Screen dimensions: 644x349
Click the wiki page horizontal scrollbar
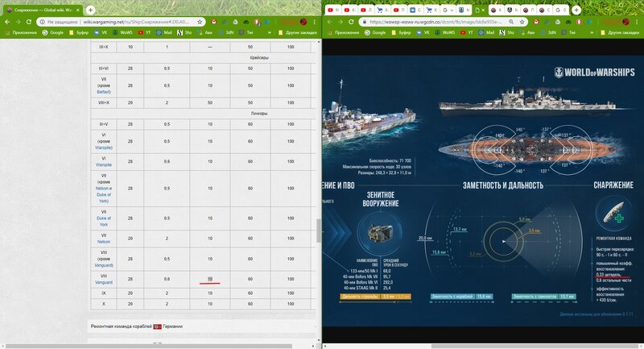tap(149, 346)
